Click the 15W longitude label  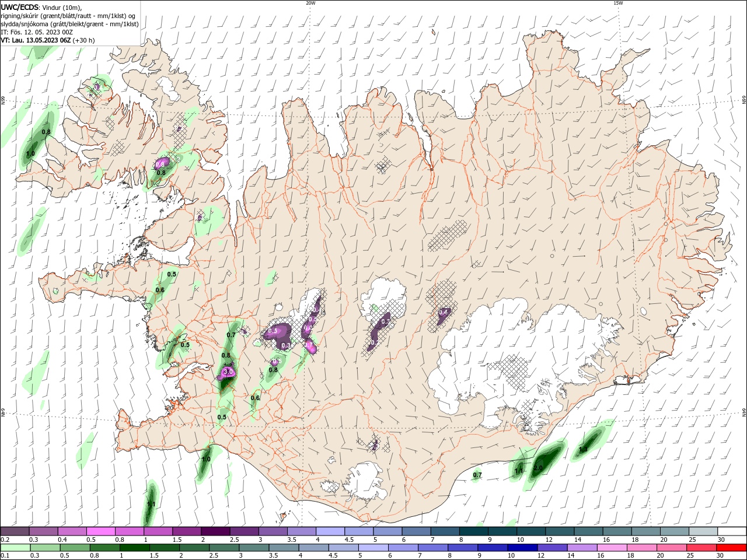[x=618, y=3]
